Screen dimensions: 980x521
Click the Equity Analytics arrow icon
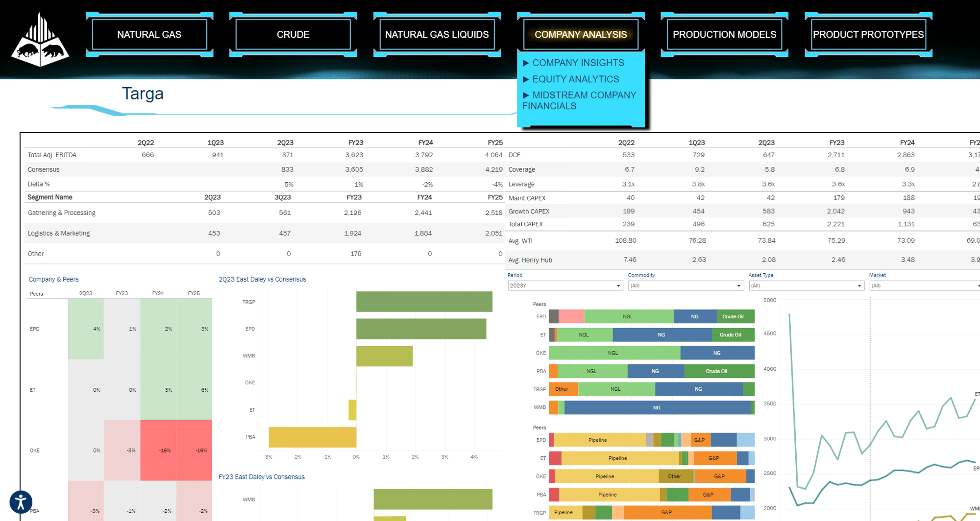(x=526, y=79)
